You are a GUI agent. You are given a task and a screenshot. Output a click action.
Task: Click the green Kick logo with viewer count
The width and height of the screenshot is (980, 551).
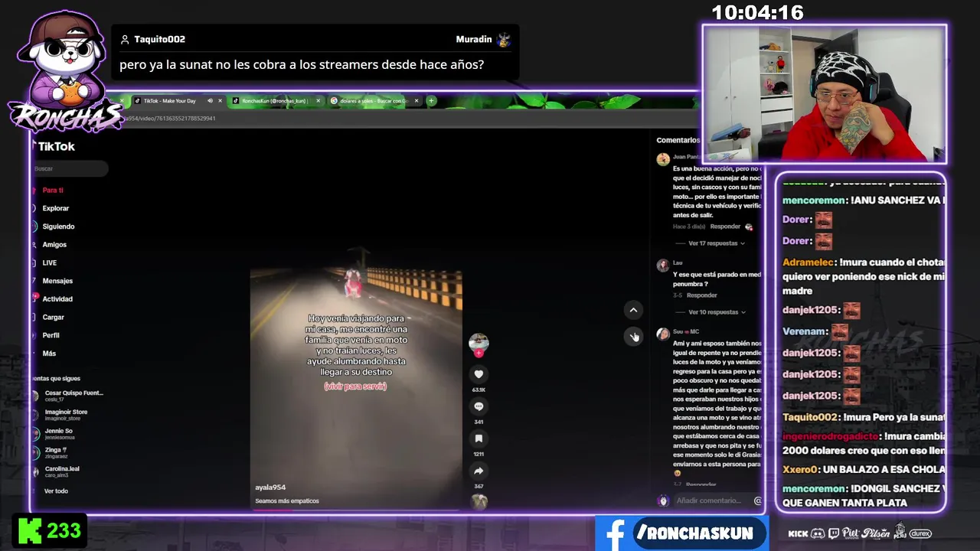pos(49,531)
